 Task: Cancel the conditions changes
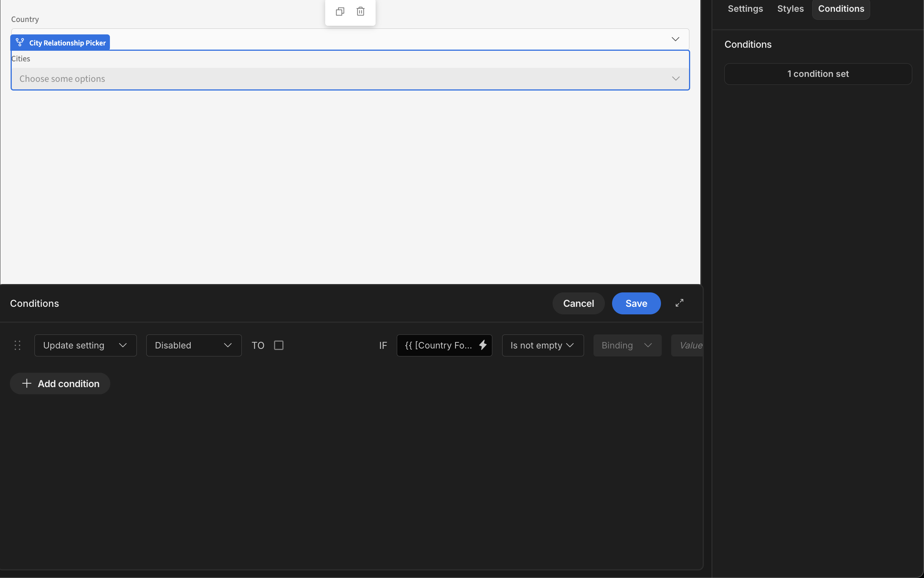[578, 303]
